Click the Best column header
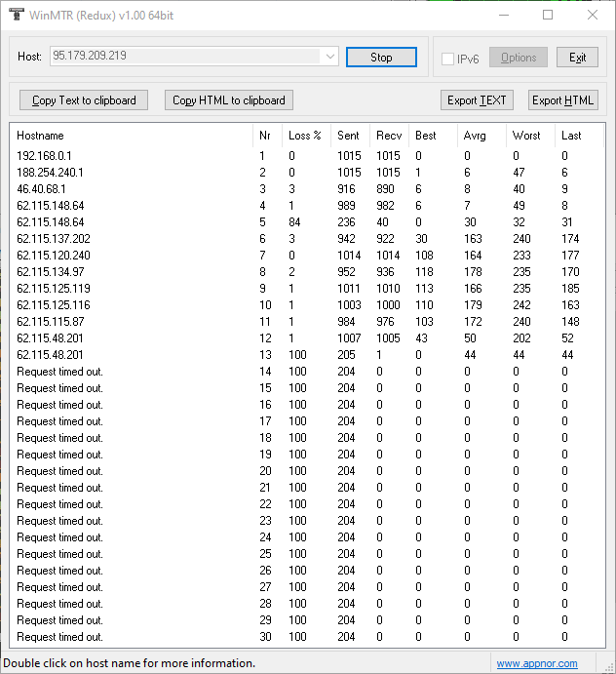Viewport: 616px width, 674px height. 434,136
